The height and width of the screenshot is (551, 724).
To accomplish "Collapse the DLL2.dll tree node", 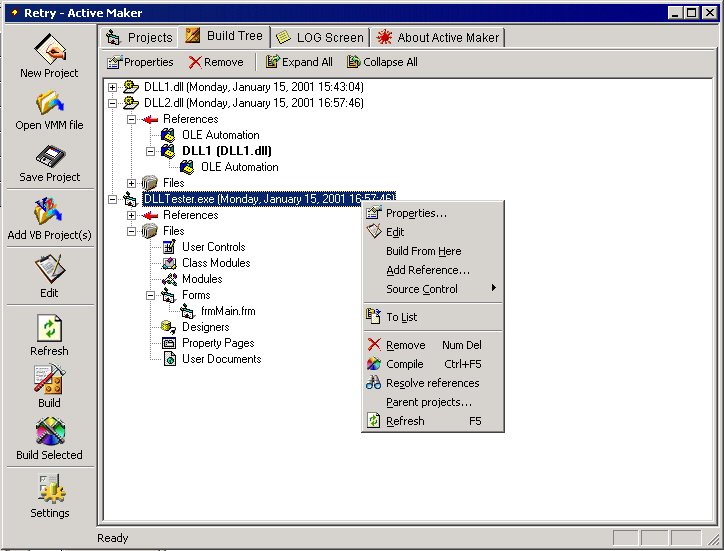I will coord(113,103).
